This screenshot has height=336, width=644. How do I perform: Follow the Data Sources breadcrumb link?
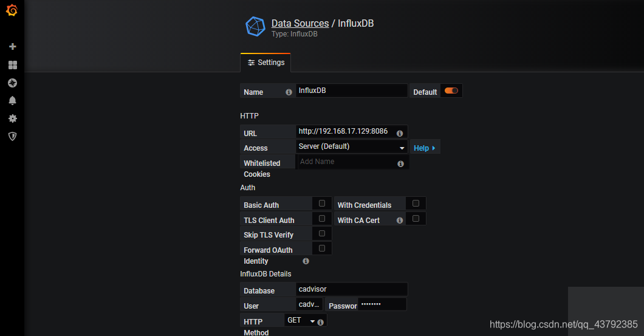(x=300, y=24)
